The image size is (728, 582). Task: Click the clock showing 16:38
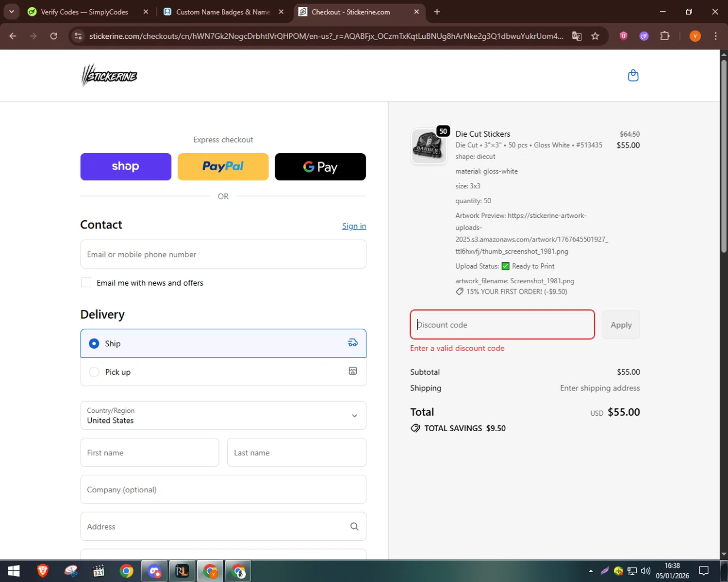[672, 566]
